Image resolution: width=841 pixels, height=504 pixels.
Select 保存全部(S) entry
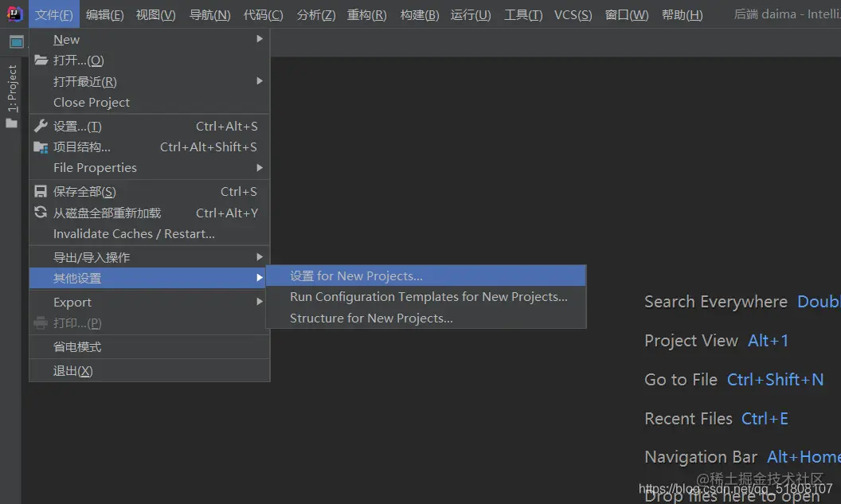coord(149,191)
